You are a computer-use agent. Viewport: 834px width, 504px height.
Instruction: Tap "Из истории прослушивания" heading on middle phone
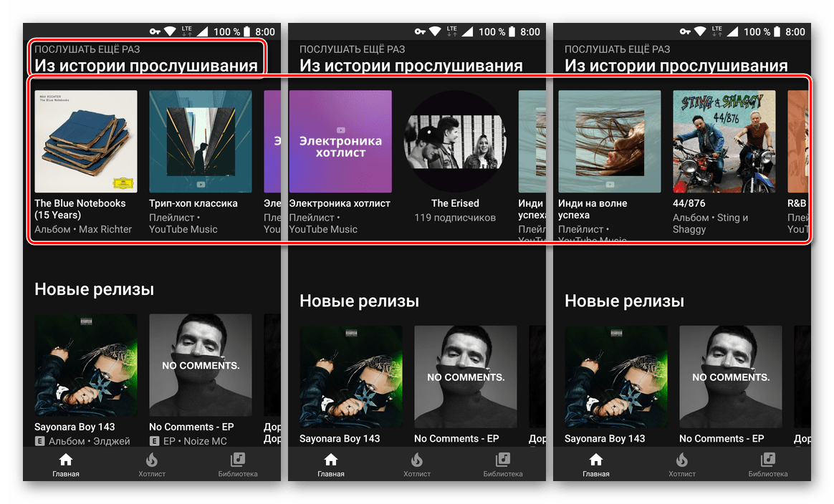411,65
